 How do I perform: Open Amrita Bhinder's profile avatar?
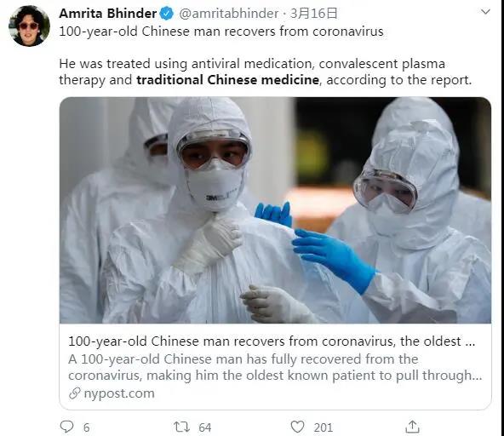(29, 26)
